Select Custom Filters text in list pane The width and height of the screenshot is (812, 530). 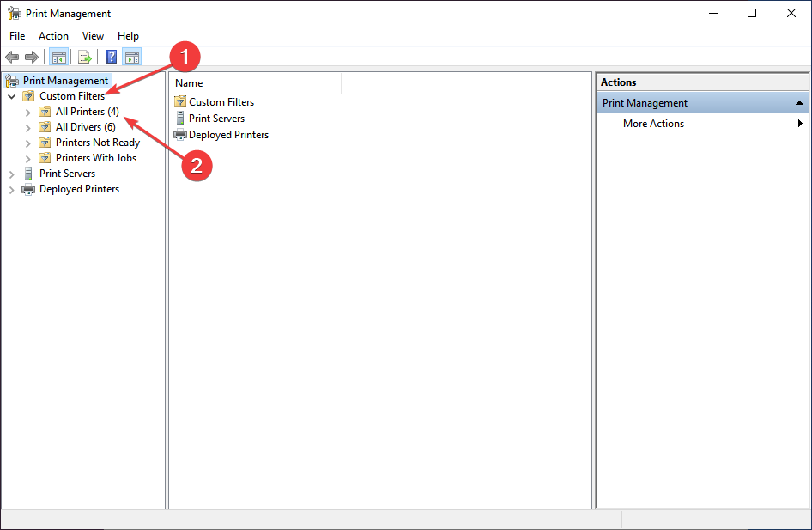point(221,102)
